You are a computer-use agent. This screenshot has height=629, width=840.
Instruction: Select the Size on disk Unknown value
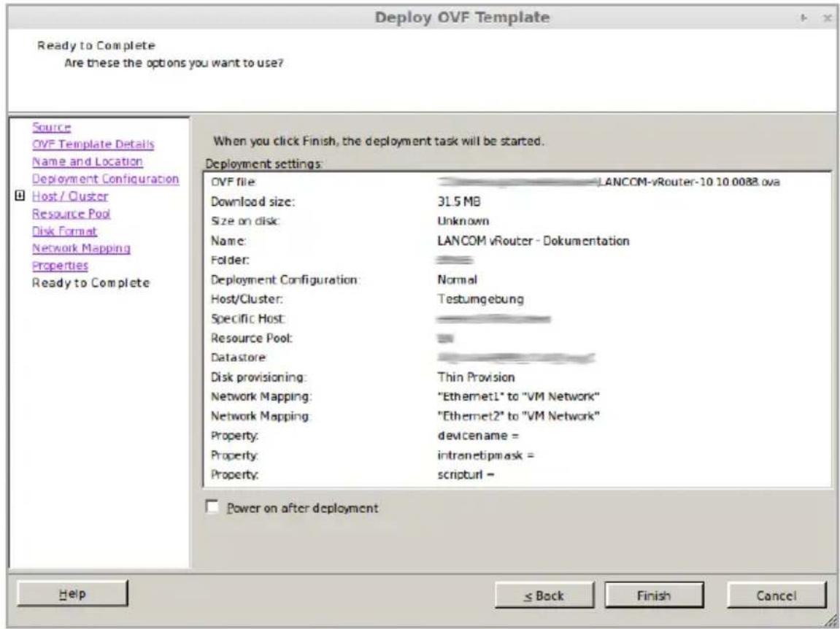(x=463, y=221)
